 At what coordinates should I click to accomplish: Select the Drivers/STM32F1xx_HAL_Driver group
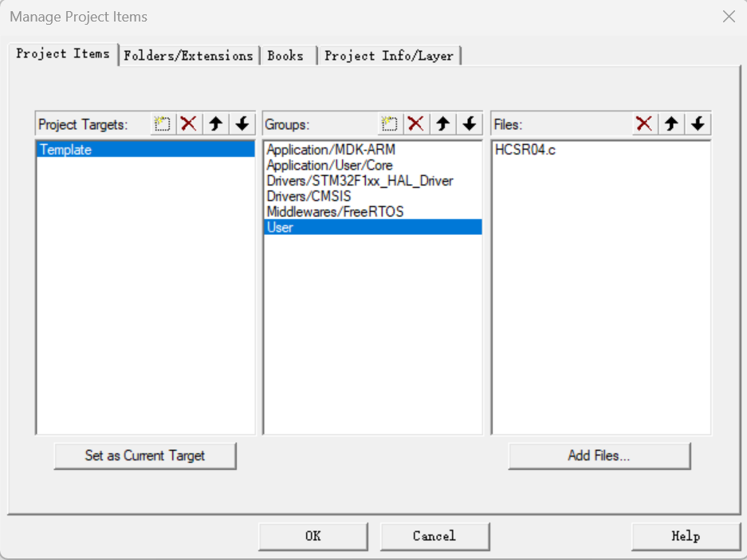pyautogui.click(x=373, y=181)
